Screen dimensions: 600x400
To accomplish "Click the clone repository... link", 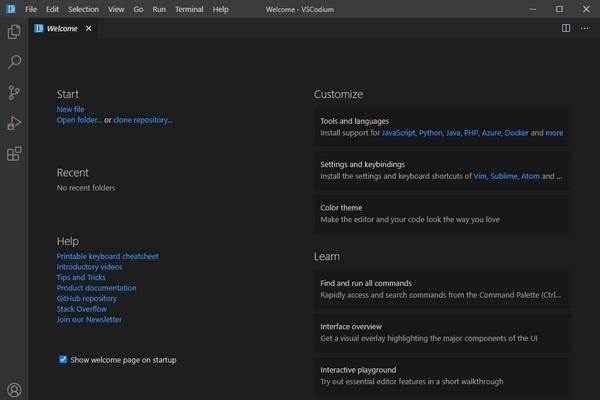I will [143, 120].
